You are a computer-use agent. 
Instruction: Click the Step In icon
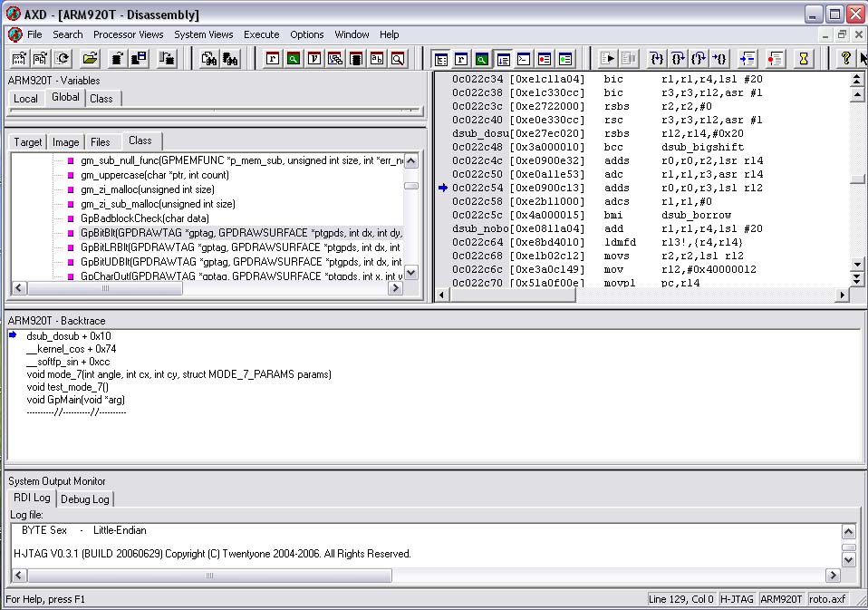click(655, 59)
